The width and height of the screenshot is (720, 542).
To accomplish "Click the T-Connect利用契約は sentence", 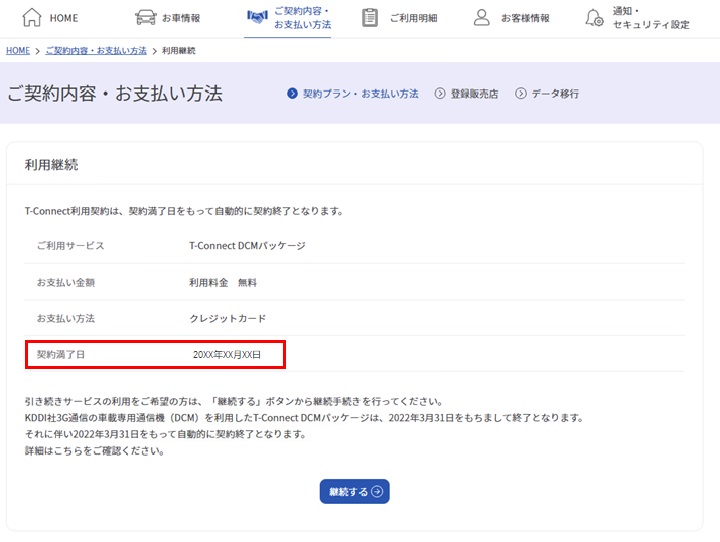I will [x=184, y=211].
